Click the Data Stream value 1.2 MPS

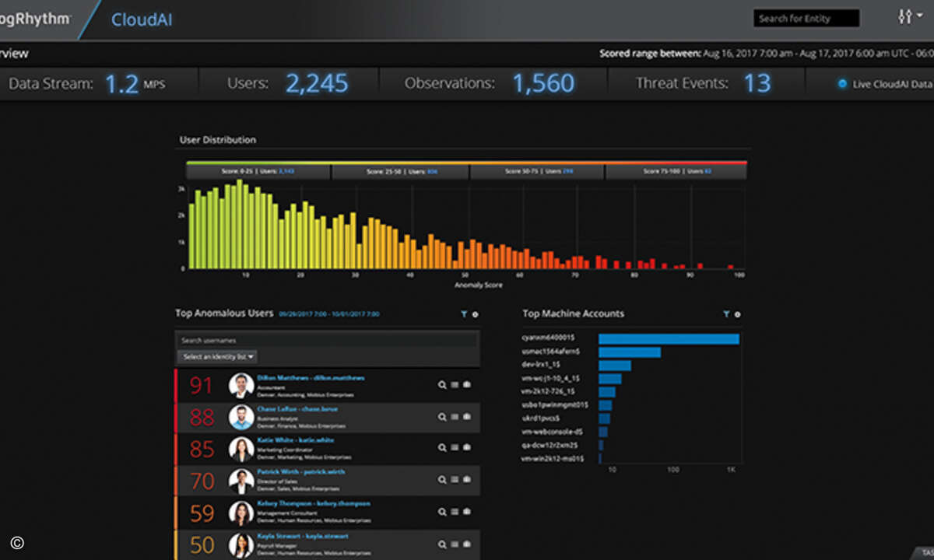135,83
